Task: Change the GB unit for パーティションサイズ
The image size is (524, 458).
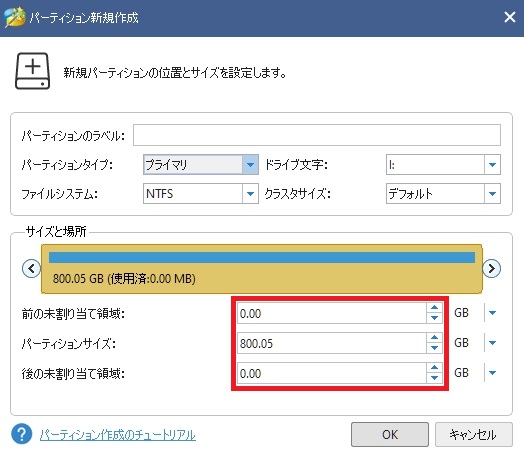Action: [x=492, y=343]
